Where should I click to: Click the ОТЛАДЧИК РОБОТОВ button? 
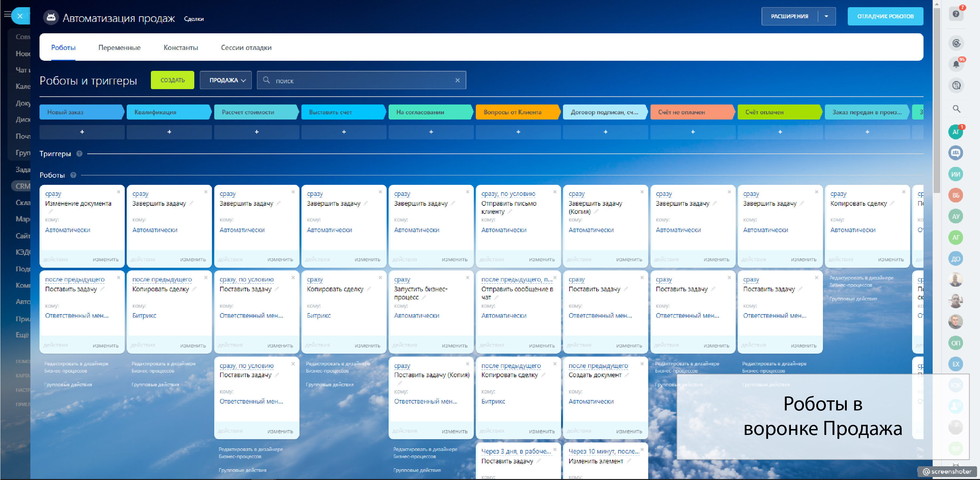[x=885, y=16]
